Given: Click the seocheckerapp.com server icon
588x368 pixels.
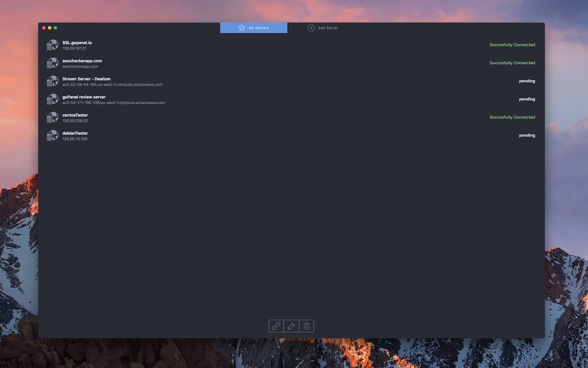Looking at the screenshot, I should (52, 63).
